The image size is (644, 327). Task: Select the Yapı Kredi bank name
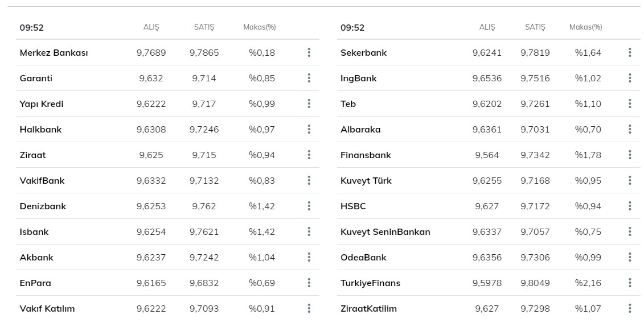click(42, 104)
